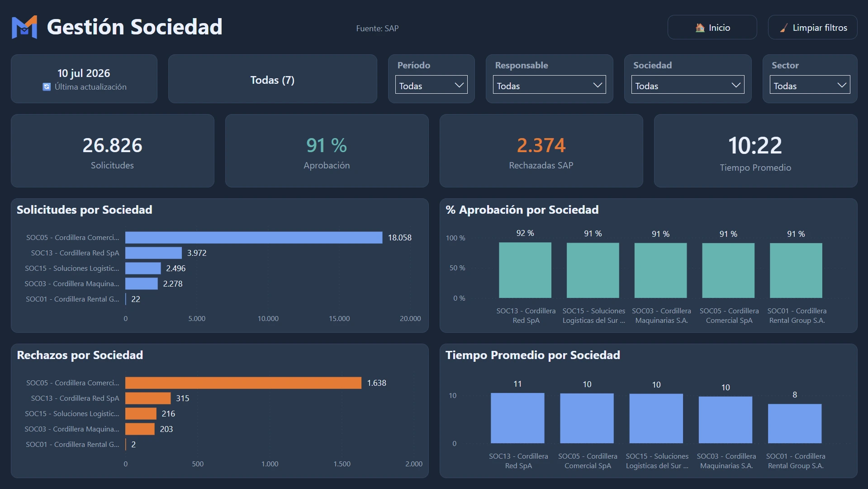Click the 10 jul 2026 date
The height and width of the screenshot is (489, 868).
point(84,73)
